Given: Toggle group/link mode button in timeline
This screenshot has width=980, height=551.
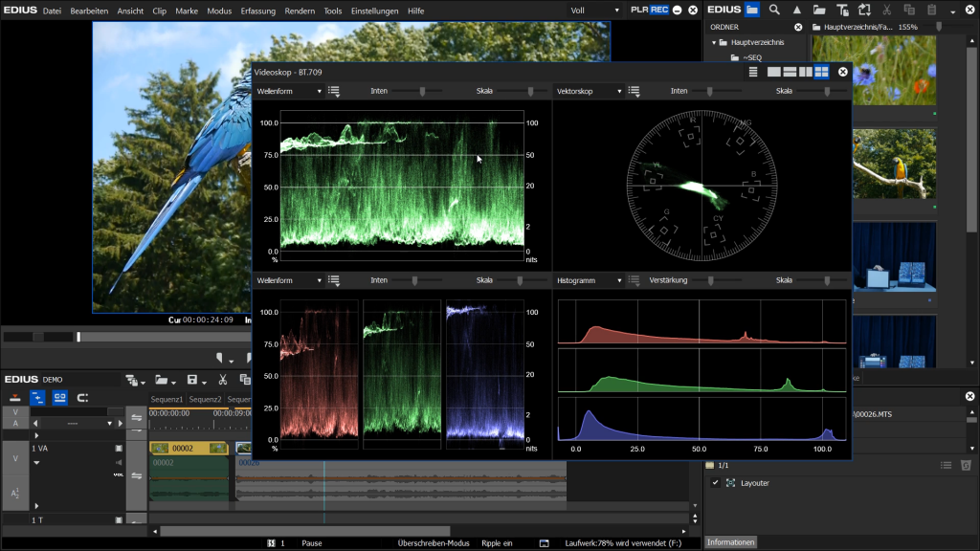Looking at the screenshot, I should [59, 398].
